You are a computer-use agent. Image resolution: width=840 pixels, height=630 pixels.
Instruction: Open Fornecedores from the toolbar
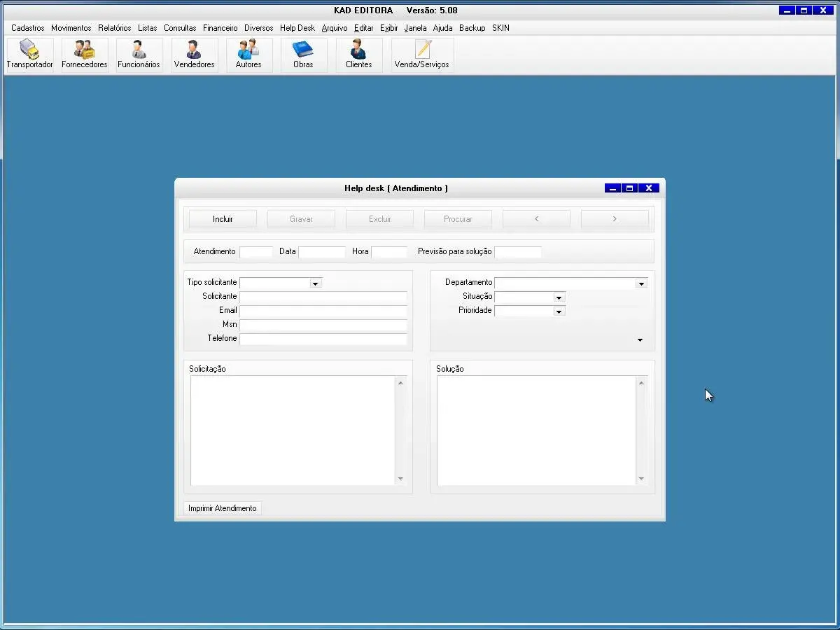[84, 55]
